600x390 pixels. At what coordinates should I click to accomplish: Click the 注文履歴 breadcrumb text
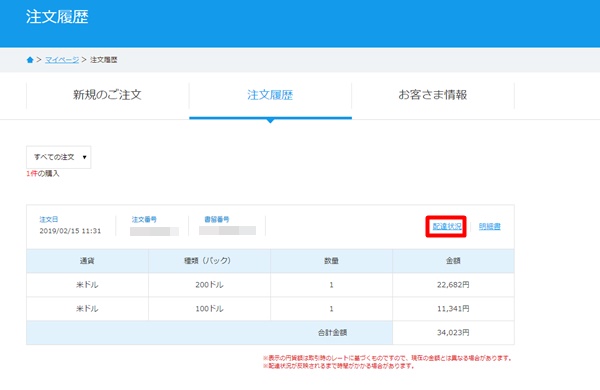104,60
